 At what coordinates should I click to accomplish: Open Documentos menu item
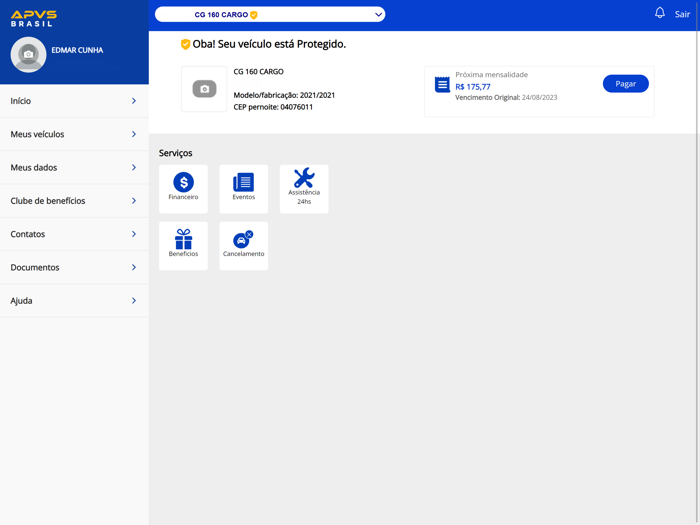click(74, 267)
